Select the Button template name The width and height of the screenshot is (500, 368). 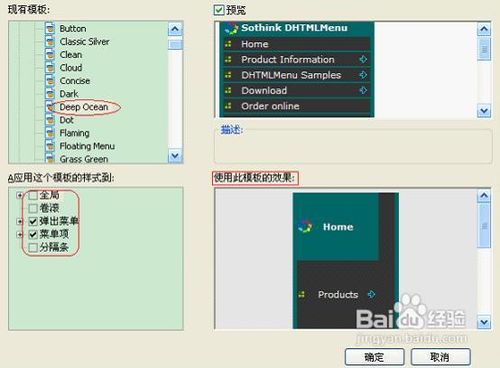tap(73, 29)
